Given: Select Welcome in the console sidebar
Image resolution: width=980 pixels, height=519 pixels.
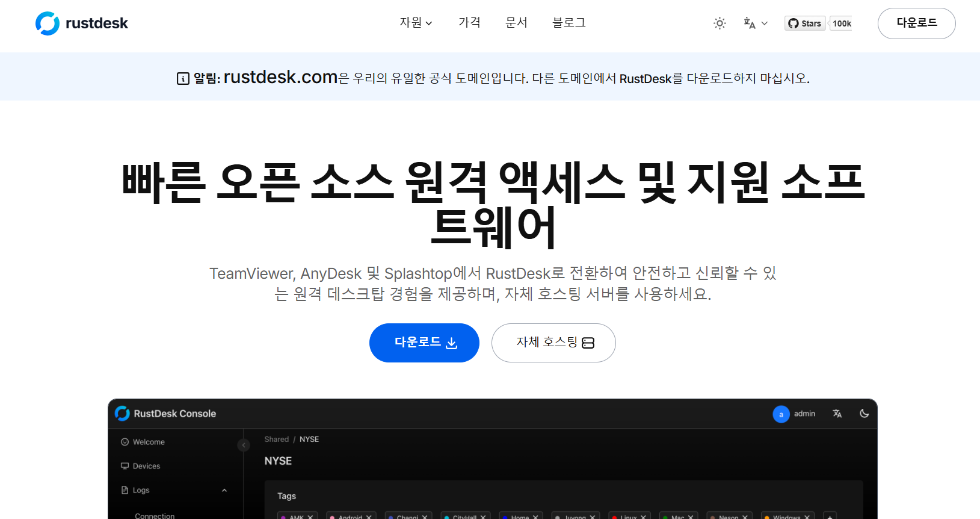Looking at the screenshot, I should 143,442.
